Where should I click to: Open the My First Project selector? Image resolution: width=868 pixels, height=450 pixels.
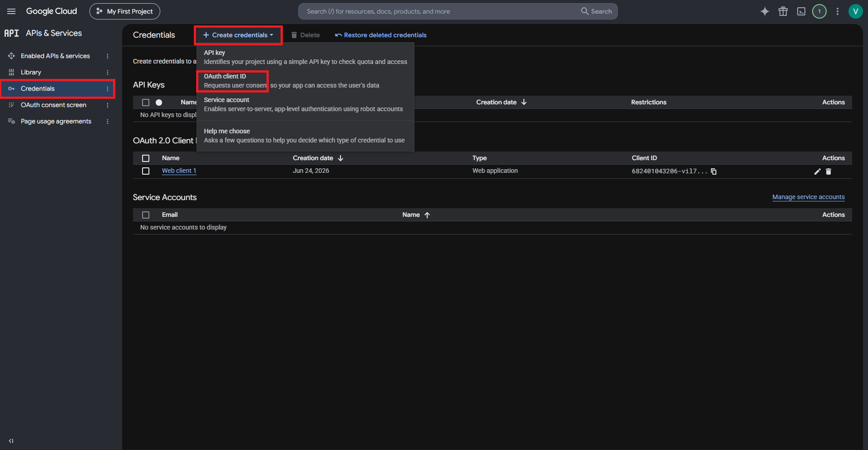pos(125,11)
